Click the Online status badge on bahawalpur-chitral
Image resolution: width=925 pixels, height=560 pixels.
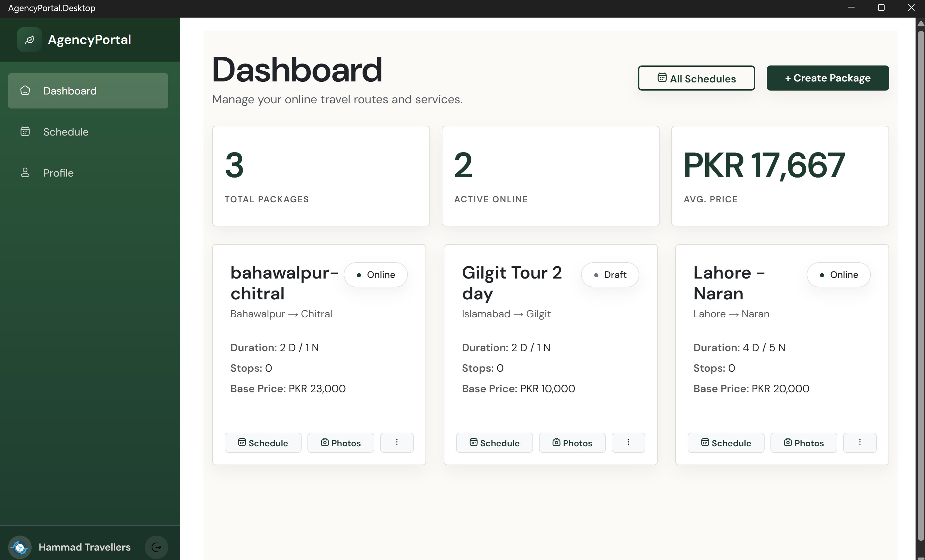pos(376,275)
